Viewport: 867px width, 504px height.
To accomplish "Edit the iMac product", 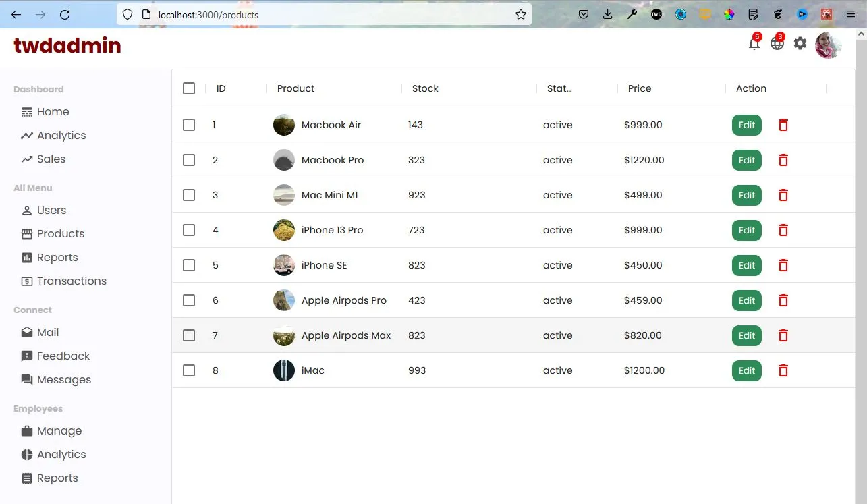I will (x=747, y=370).
